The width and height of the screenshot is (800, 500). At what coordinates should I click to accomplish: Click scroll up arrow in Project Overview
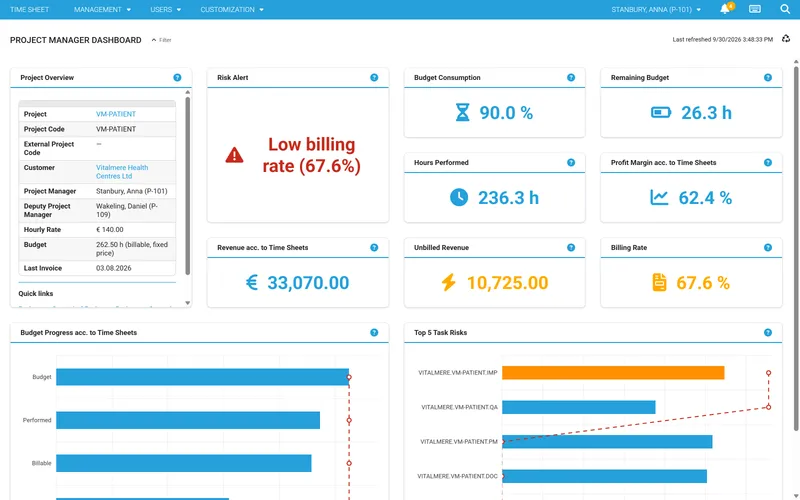[x=187, y=92]
